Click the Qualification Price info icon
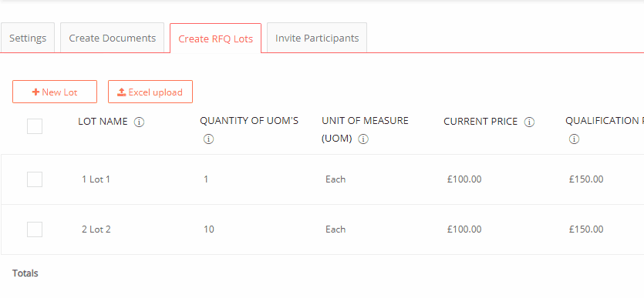The image size is (644, 298). [574, 139]
